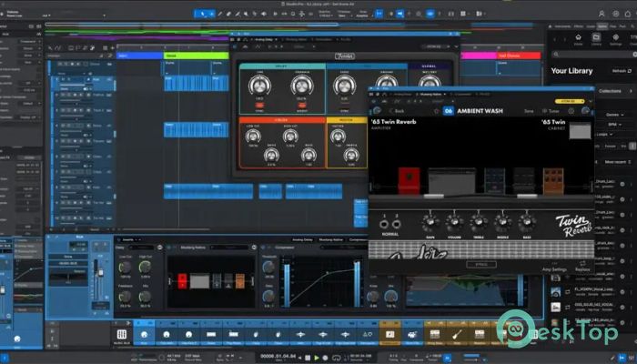This screenshot has width=637, height=364.
Task: Open the Tuner in the Mustang plugin
Action: click(551, 111)
